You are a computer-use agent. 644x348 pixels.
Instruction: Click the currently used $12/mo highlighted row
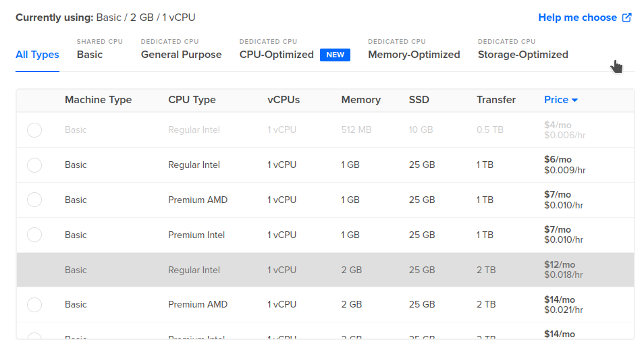pos(325,270)
